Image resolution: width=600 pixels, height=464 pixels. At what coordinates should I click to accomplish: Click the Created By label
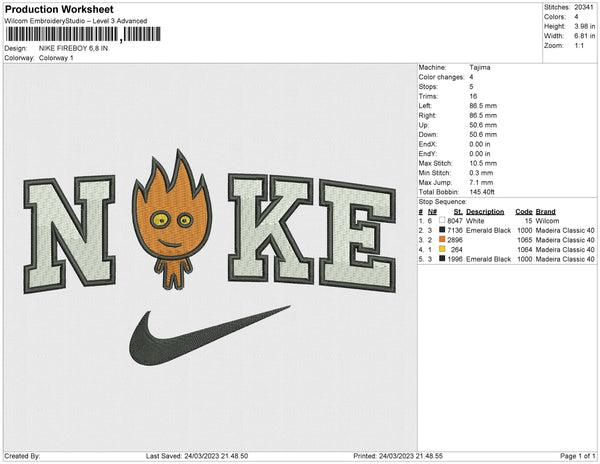(22, 456)
